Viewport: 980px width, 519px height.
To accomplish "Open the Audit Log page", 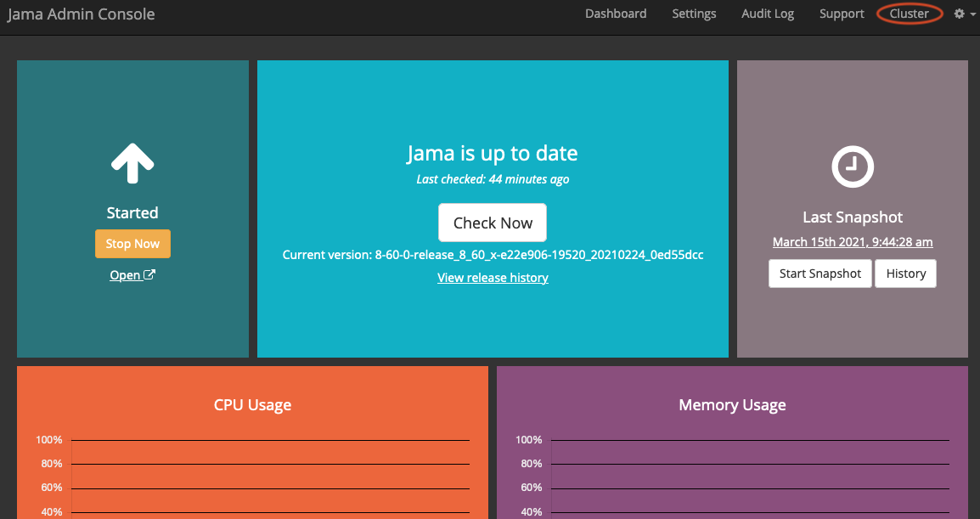I will click(768, 14).
